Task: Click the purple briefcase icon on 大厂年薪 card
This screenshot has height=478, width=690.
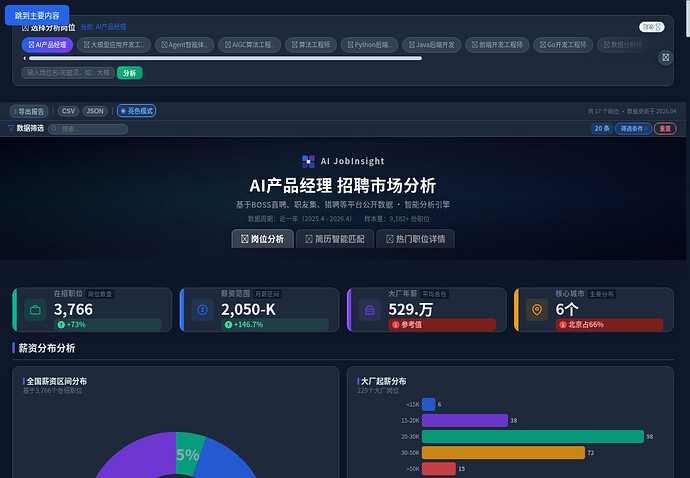Action: coord(370,310)
